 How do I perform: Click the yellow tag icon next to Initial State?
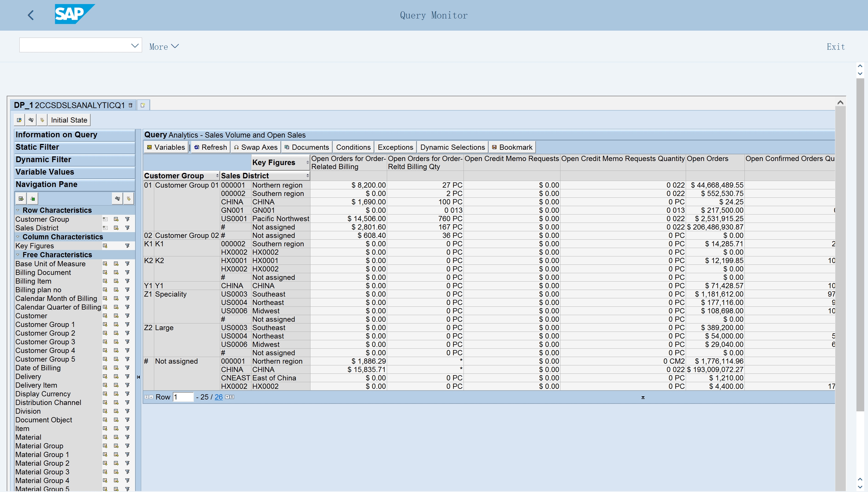tap(42, 120)
